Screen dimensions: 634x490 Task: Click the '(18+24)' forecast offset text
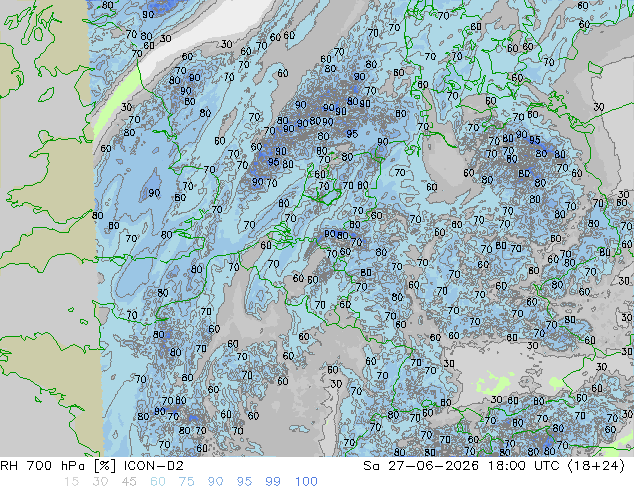[596, 466]
